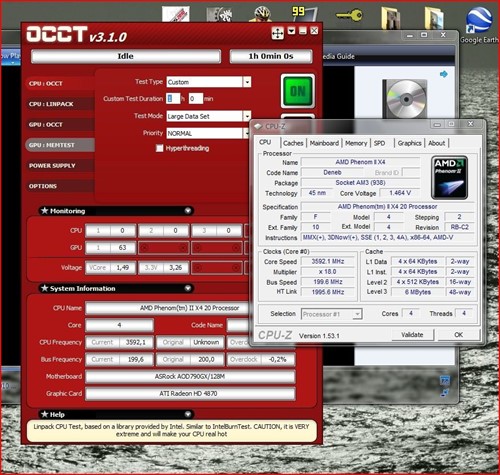
Task: Click the VCore voltage reading 1,49
Action: (122, 268)
